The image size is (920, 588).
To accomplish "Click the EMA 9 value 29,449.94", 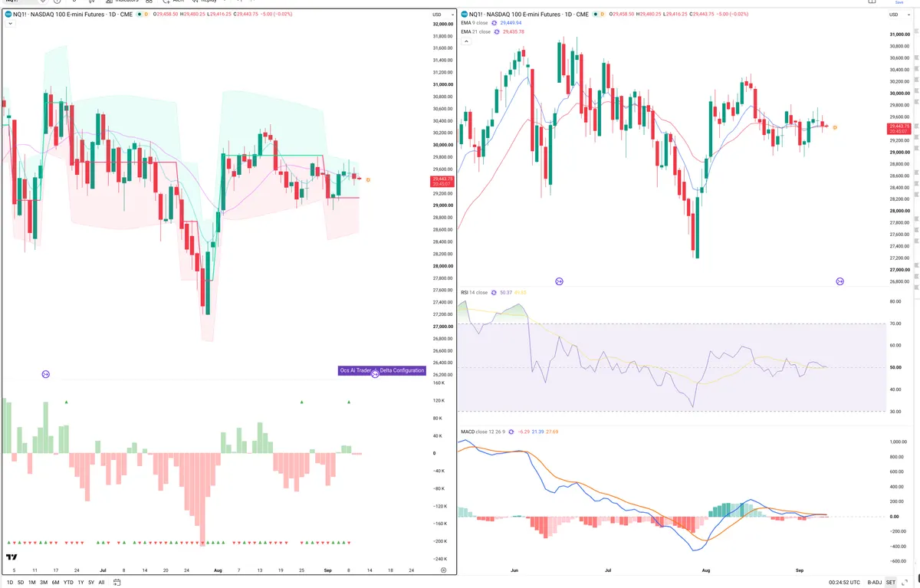I will 511,23.
